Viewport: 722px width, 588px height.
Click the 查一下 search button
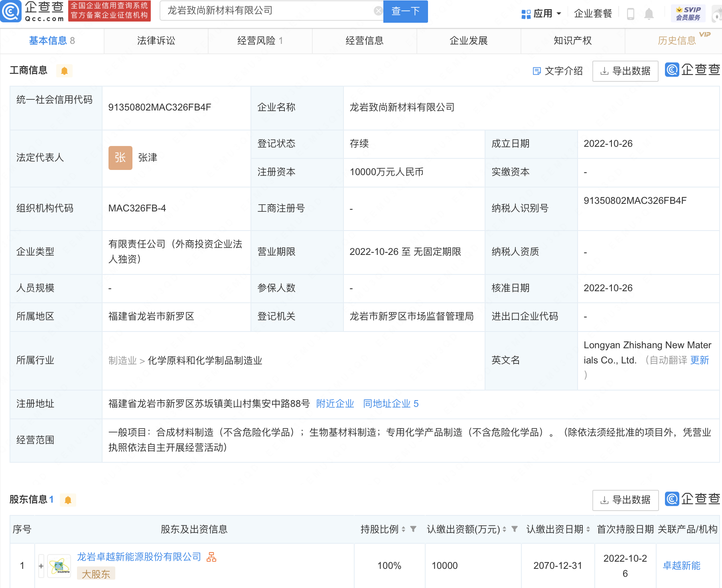[x=405, y=11]
